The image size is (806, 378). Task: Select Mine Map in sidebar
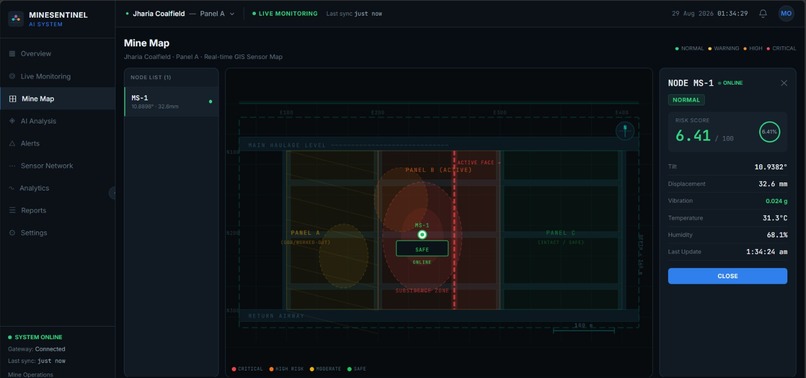pyautogui.click(x=58, y=99)
